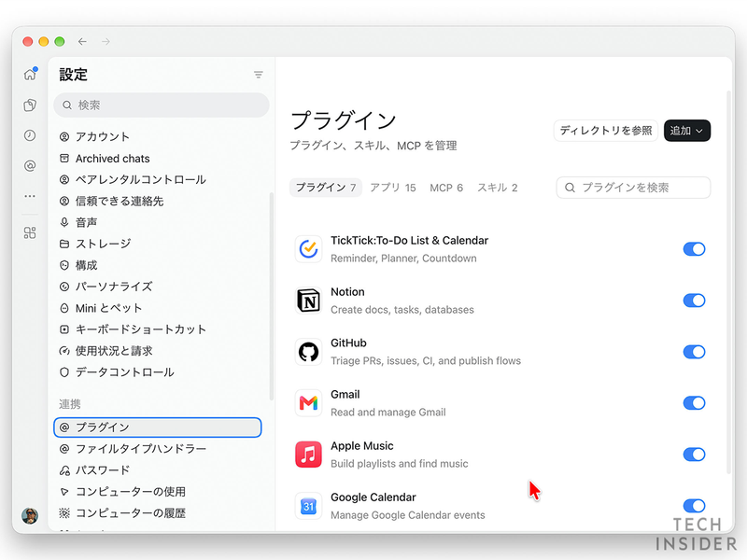Click "Triage PRs, issues, CI, and publish flows"
The image size is (747, 560).
426,361
